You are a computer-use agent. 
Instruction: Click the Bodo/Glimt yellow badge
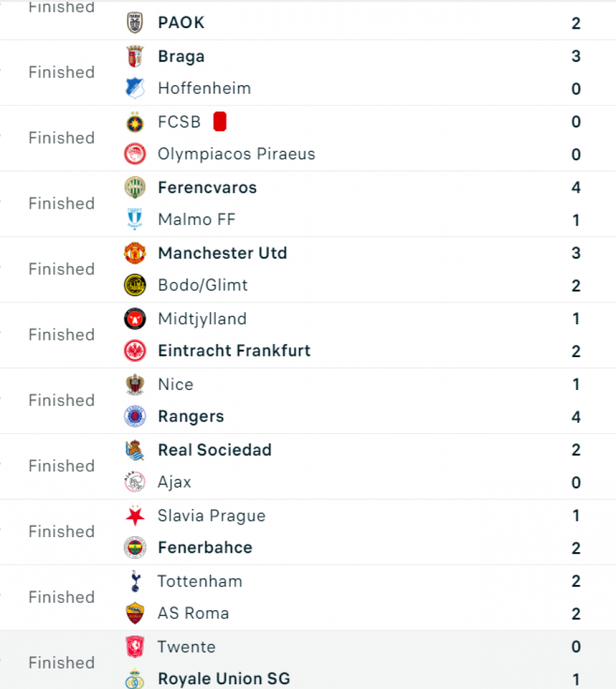coord(135,285)
